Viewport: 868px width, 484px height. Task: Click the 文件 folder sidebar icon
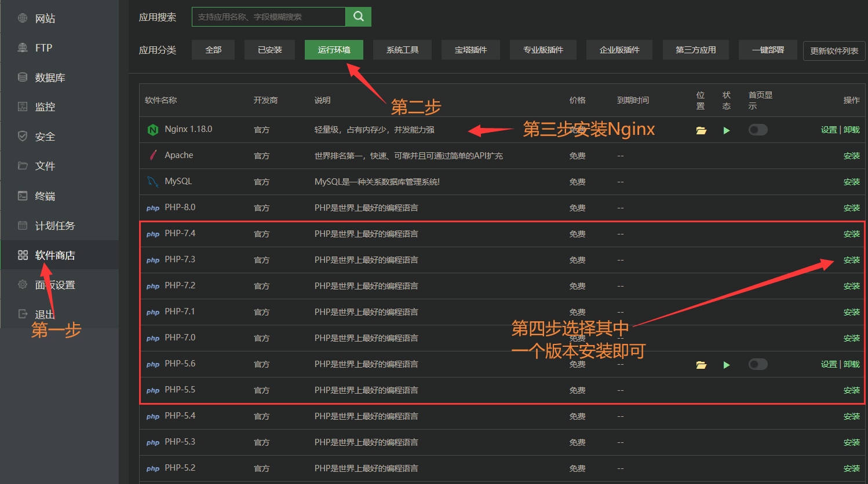[23, 166]
